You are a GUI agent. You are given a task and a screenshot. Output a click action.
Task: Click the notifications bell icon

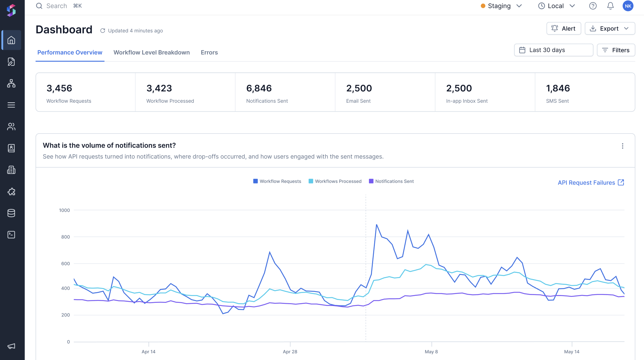point(610,6)
